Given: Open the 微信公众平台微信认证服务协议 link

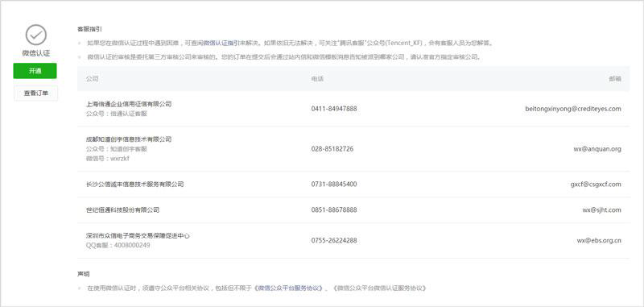Looking at the screenshot, I should click(x=378, y=288).
